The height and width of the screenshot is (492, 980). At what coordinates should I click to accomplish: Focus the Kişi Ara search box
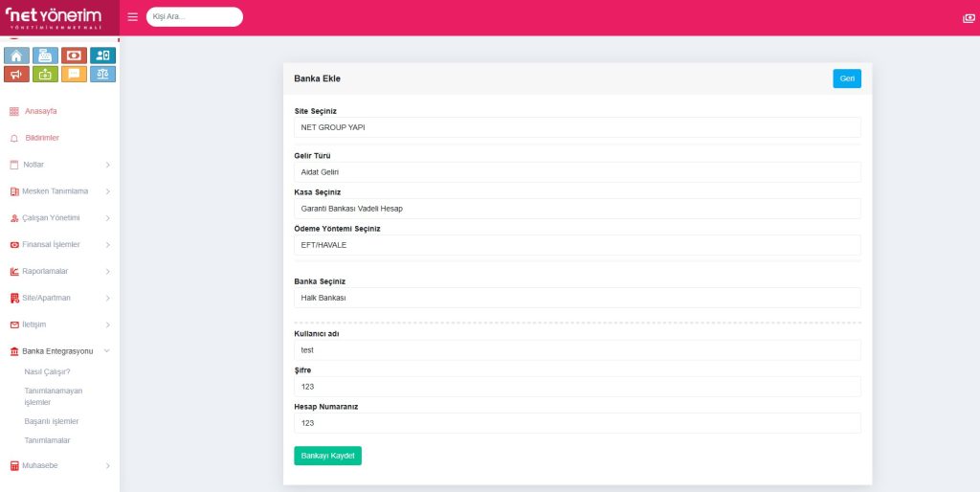tap(194, 17)
